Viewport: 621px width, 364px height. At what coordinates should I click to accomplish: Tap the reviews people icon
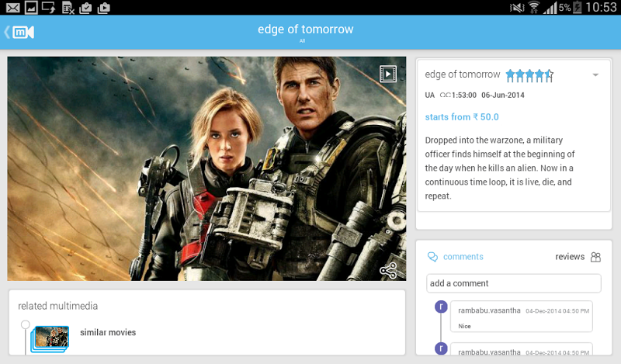tap(595, 257)
